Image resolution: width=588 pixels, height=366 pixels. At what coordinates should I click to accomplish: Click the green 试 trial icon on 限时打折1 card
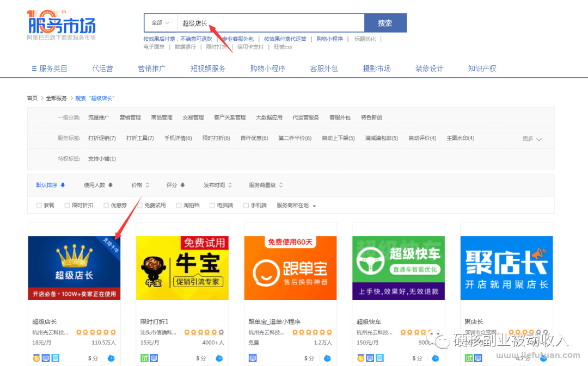pyautogui.click(x=144, y=358)
